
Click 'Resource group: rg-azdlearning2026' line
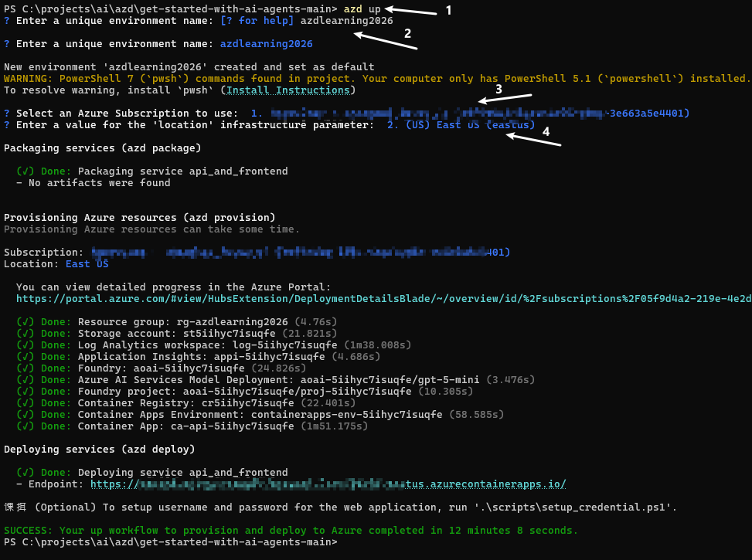[176, 322]
